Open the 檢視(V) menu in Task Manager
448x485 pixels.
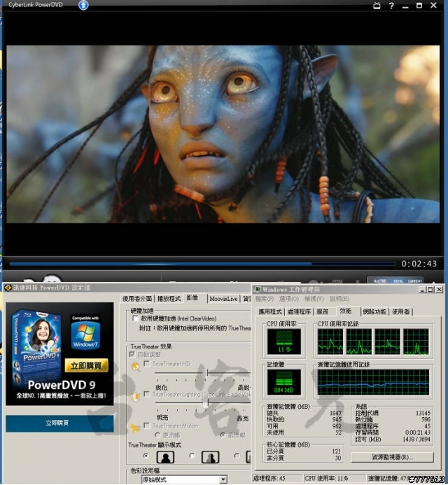click(x=314, y=299)
